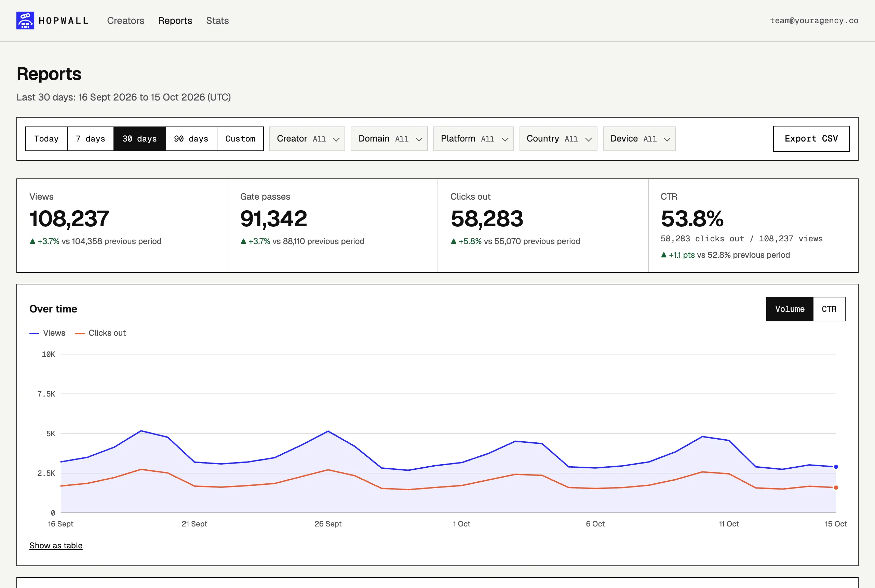The height and width of the screenshot is (588, 875).
Task: Click the 26 Sept axis label
Action: [328, 524]
